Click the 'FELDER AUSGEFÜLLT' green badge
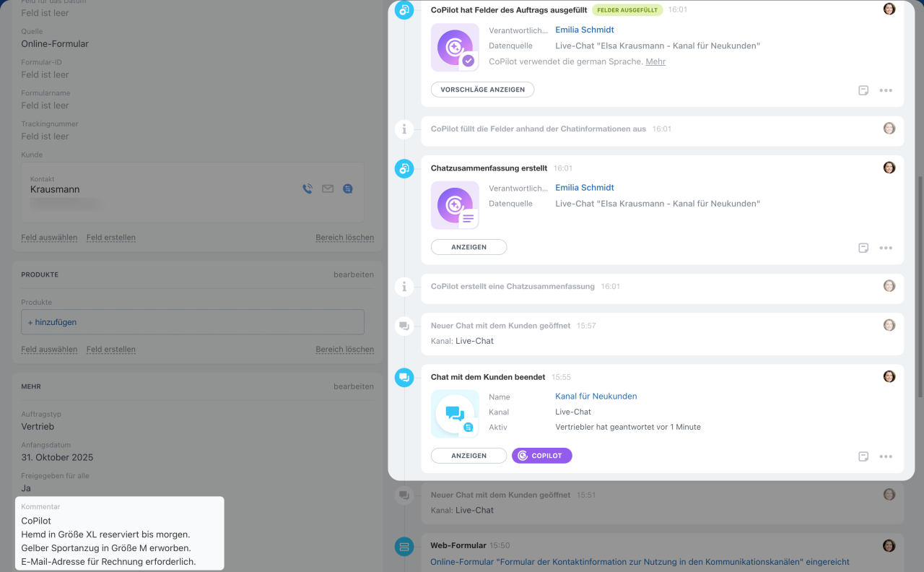Image resolution: width=924 pixels, height=572 pixels. 627,10
